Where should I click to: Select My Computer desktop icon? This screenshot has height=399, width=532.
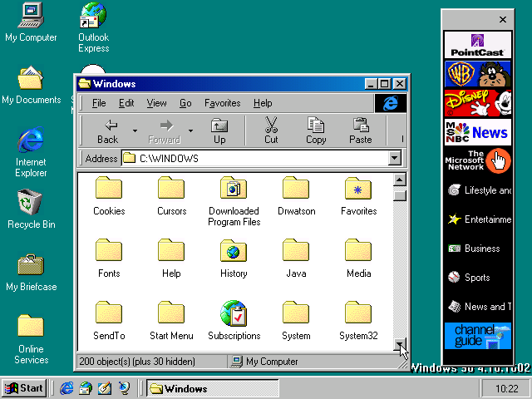31,22
